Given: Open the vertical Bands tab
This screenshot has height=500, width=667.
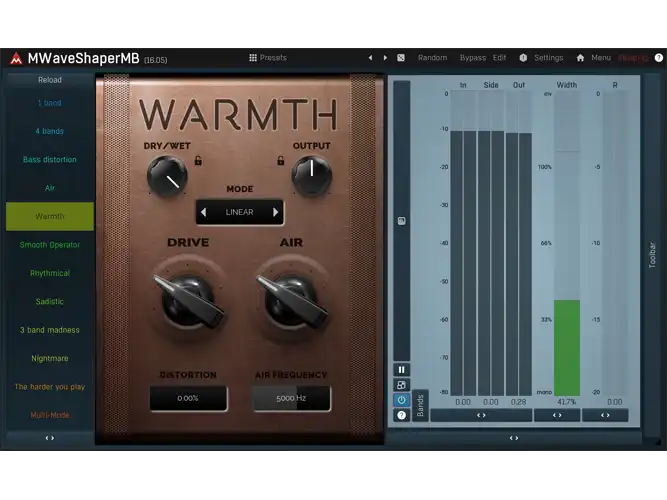Looking at the screenshot, I should click(x=420, y=406).
